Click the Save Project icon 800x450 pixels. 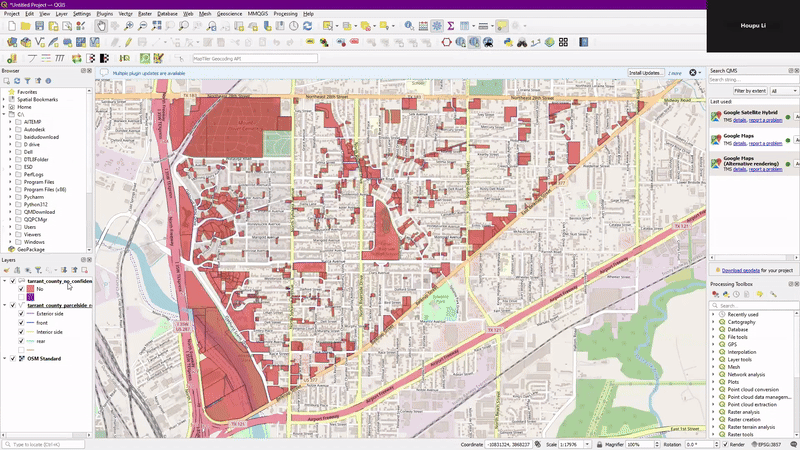coord(39,26)
